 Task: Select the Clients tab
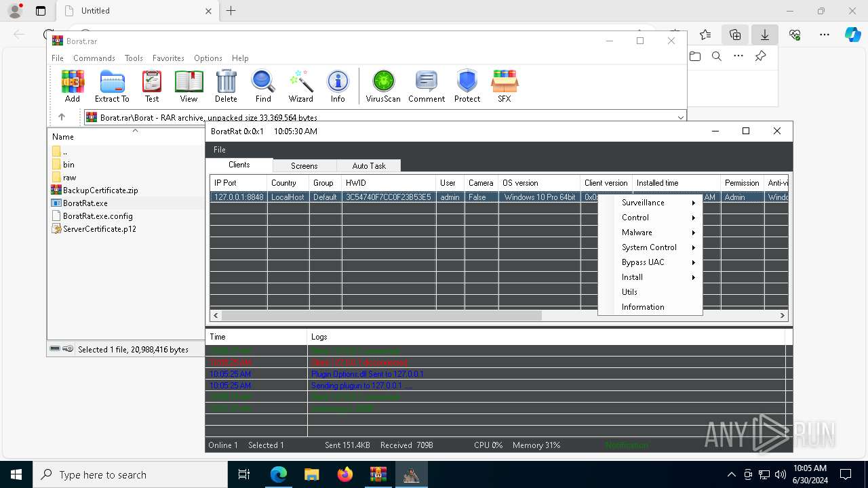(239, 165)
